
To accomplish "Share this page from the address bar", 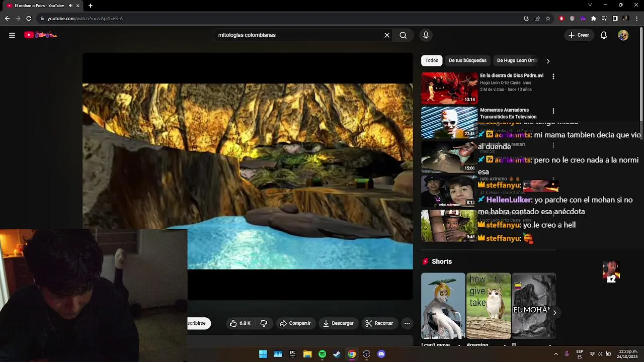I will pos(537,19).
